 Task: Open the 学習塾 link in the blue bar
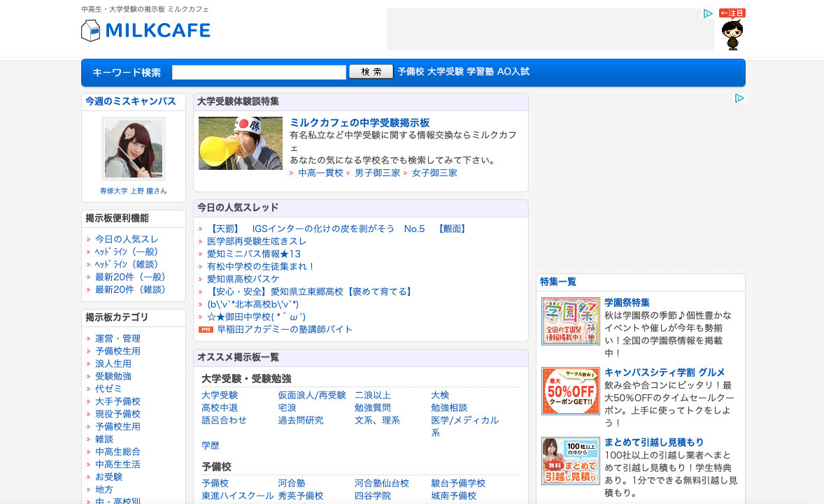coord(481,71)
